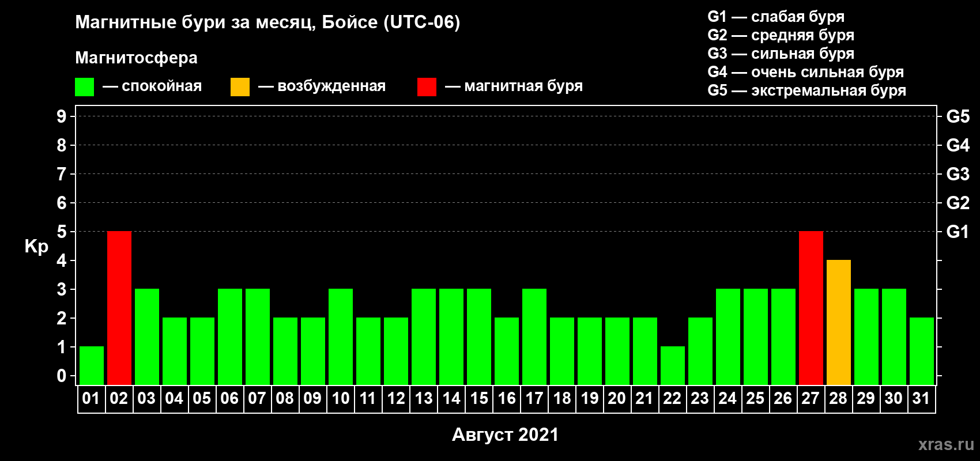Click the green bar for day 22
Image resolution: width=980 pixels, height=461 pixels.
pos(673,365)
